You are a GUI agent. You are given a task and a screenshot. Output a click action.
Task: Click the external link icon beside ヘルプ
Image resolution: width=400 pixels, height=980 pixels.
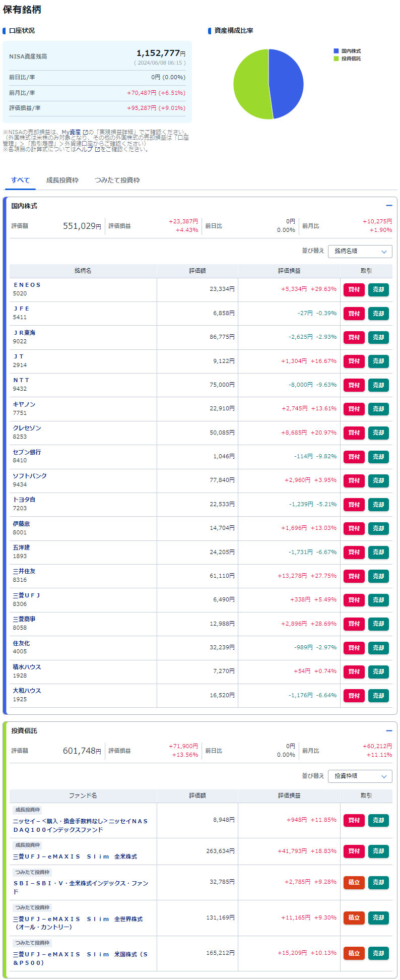click(x=97, y=149)
